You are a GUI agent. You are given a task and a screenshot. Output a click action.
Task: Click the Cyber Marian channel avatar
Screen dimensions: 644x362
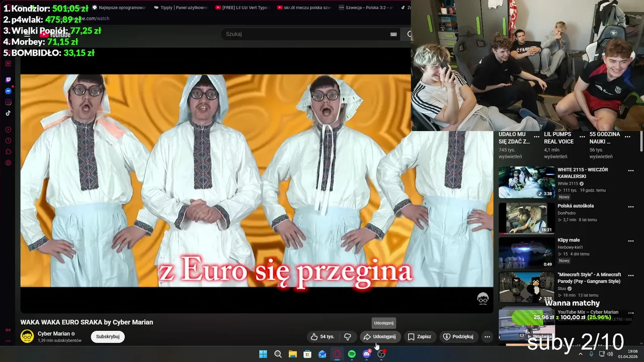(27, 336)
